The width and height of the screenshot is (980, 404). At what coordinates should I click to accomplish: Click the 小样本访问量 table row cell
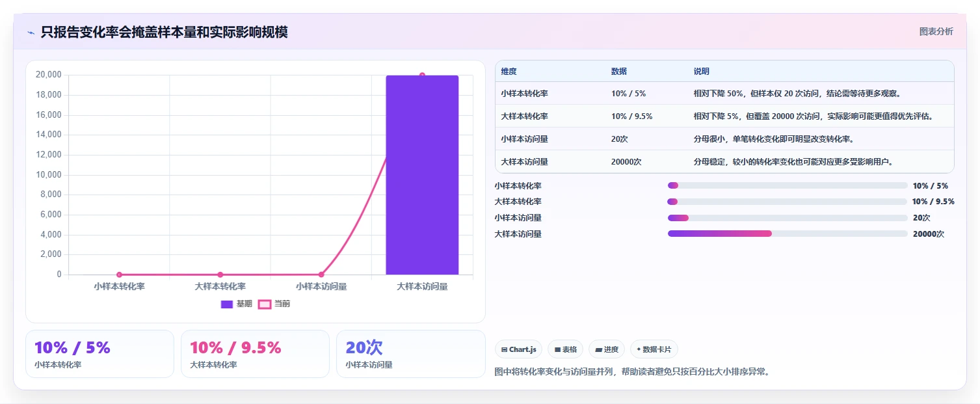(x=524, y=139)
